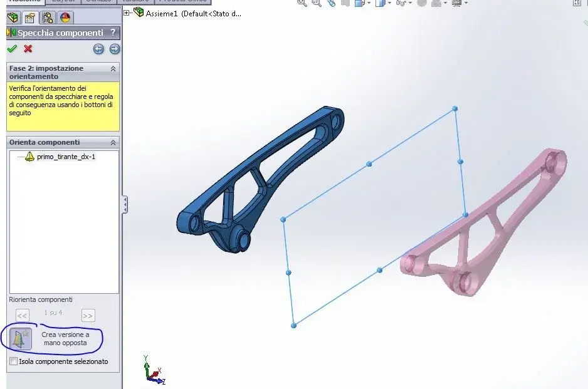Click the View Orientation cube icon

(360, 3)
